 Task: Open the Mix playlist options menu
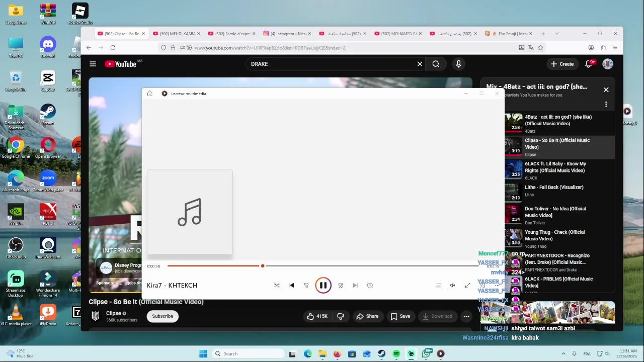coord(606,104)
